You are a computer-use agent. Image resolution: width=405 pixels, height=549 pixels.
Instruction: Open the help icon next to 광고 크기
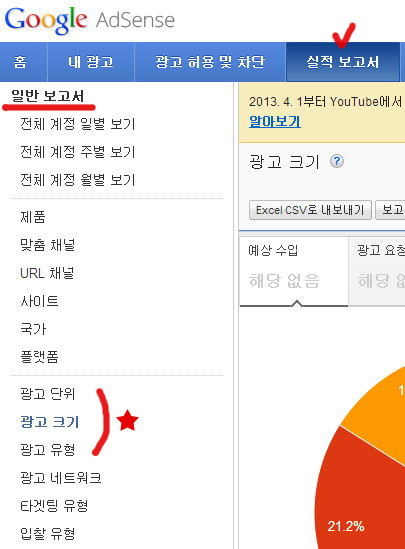337,161
